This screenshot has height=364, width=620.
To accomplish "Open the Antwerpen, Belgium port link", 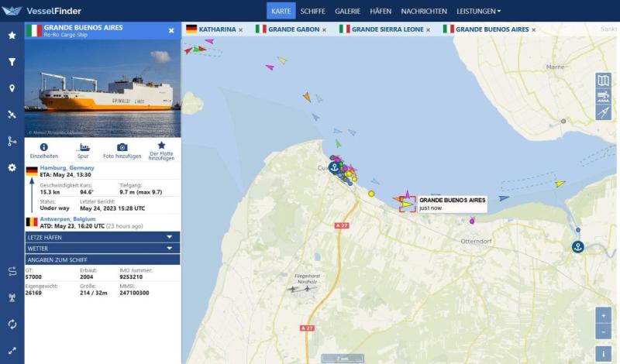I will pos(67,219).
